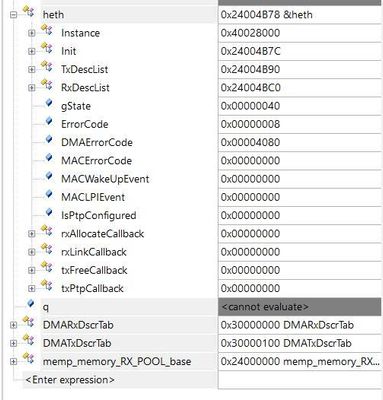Click the variable icon beside q
Viewport: 383px width, 400px height.
[31, 304]
